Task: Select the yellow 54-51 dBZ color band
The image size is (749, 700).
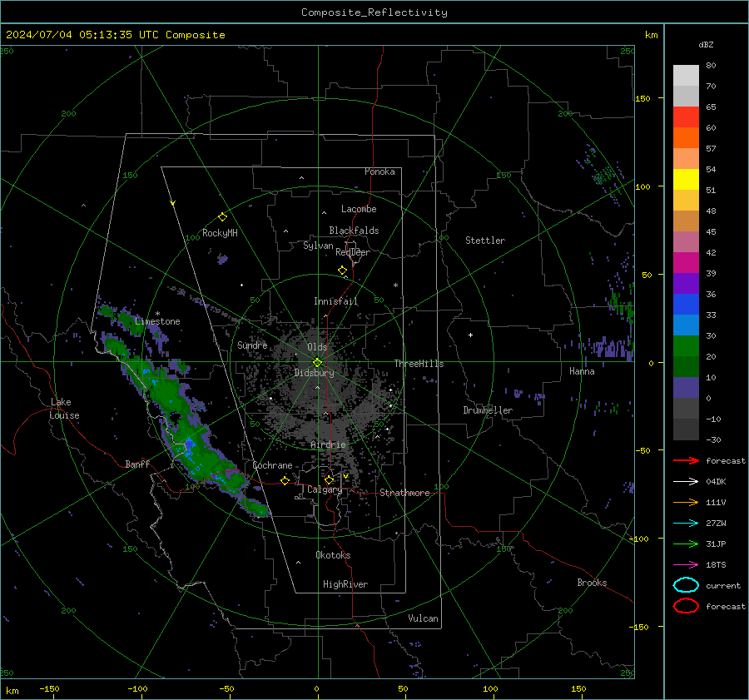Action: 686,180
